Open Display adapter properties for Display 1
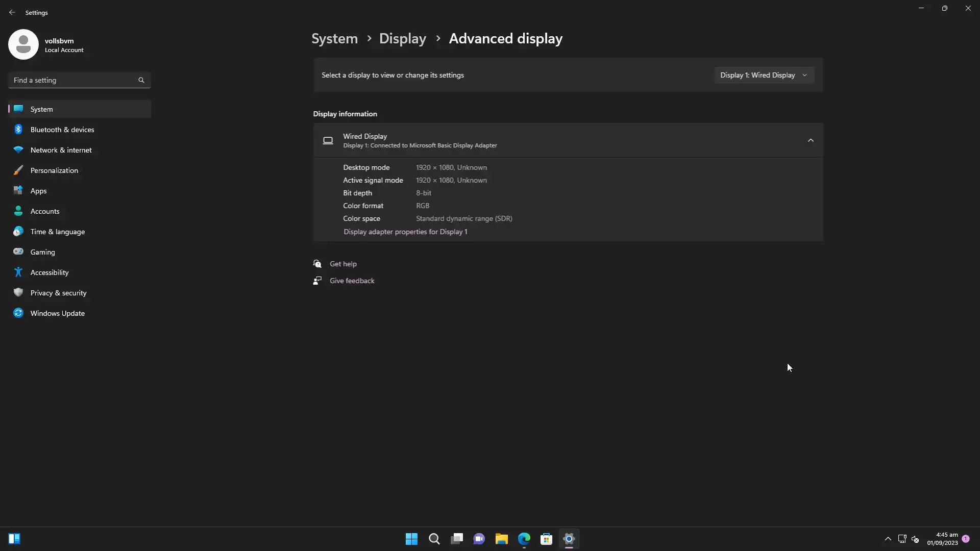Screen dimensions: 980x551 pyautogui.click(x=405, y=232)
